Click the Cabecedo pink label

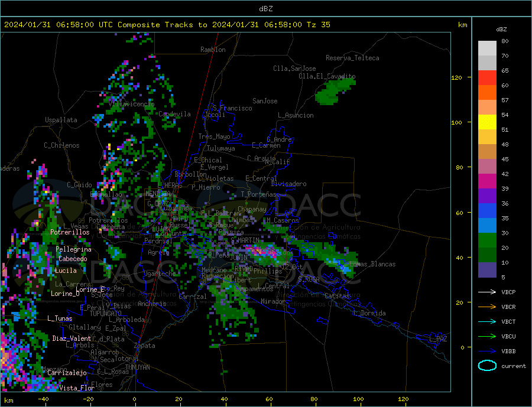pyautogui.click(x=73, y=259)
